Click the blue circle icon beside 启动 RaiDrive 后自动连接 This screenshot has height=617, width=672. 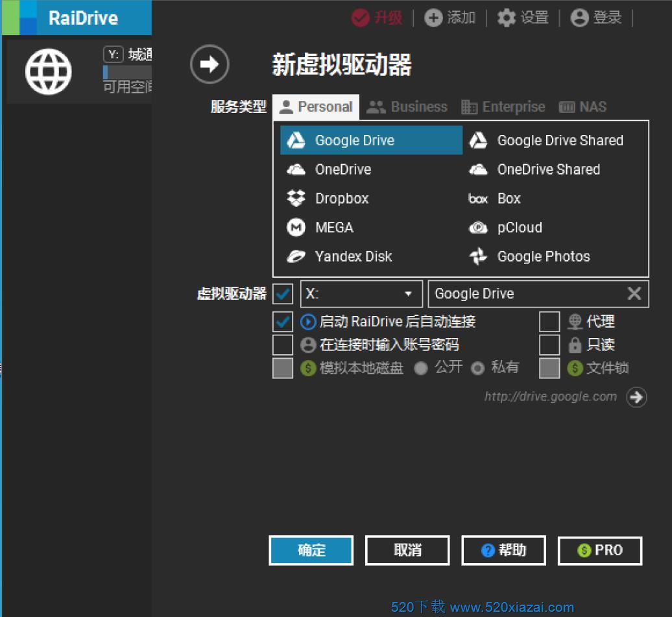pyautogui.click(x=307, y=322)
